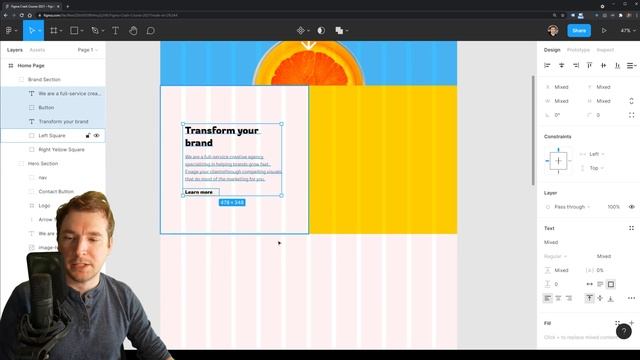Select the Pen tool

click(95, 31)
